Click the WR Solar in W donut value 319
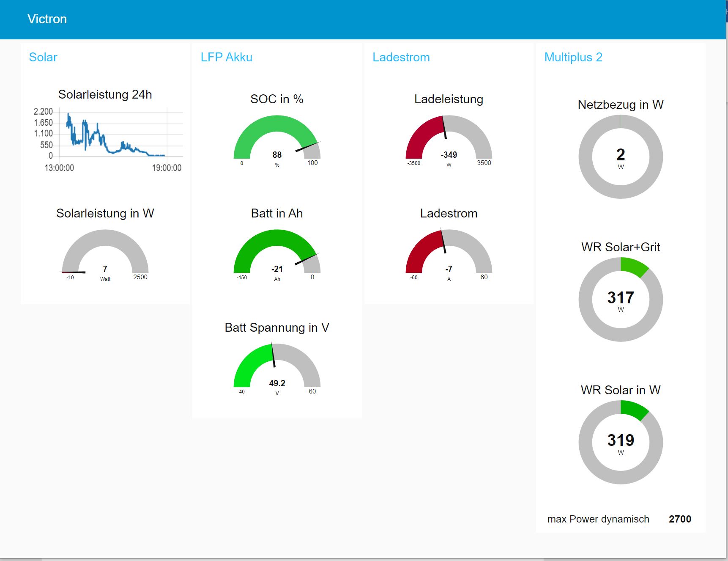This screenshot has width=728, height=561. coord(621,440)
